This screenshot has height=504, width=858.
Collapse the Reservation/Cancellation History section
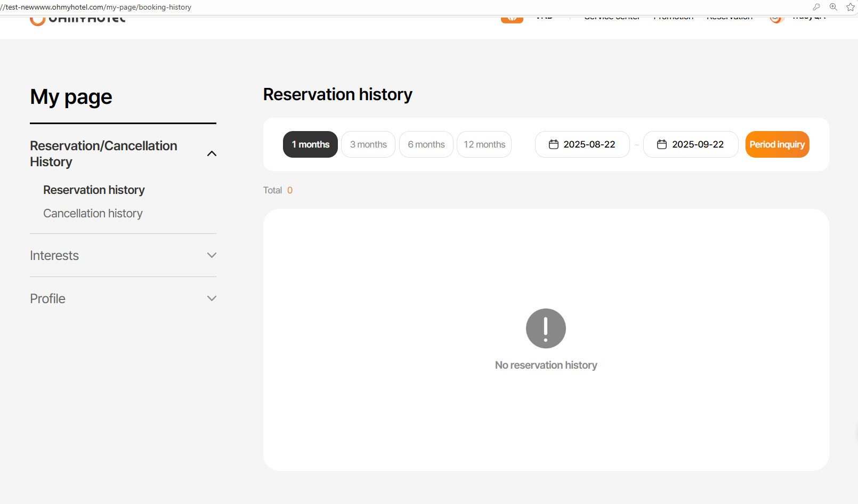(x=212, y=153)
